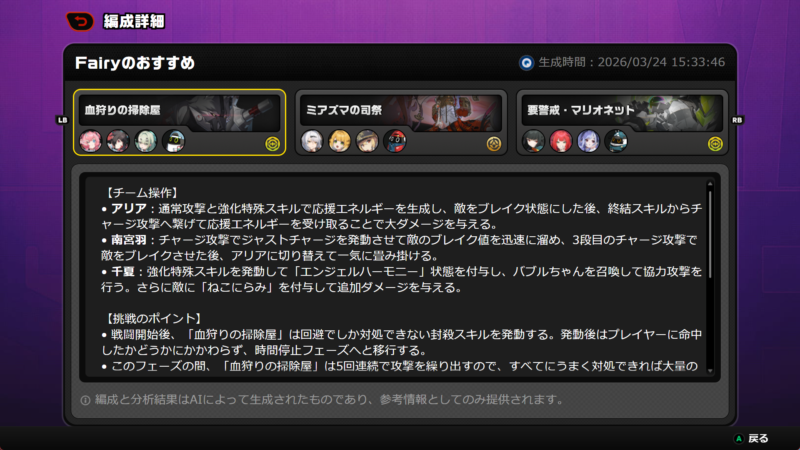Click the Bangboo icon in first team
800x450 pixels.
pyautogui.click(x=174, y=141)
